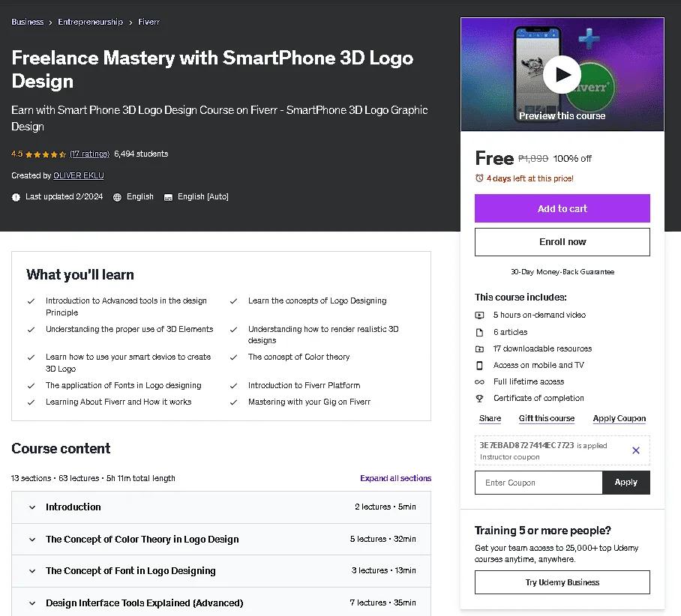Click checkmark beside Mastering with your Gig on Fiverr
Screen dimensions: 681x616
[x=234, y=402]
